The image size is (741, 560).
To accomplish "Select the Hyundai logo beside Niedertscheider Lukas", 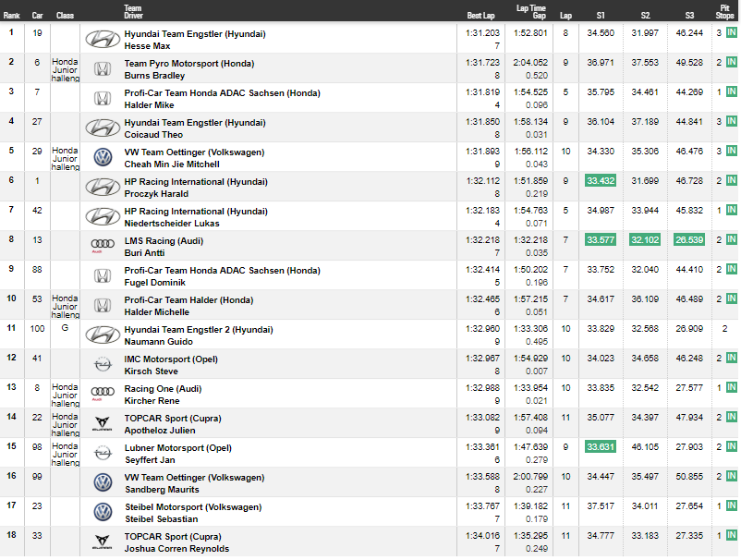I will pyautogui.click(x=103, y=217).
